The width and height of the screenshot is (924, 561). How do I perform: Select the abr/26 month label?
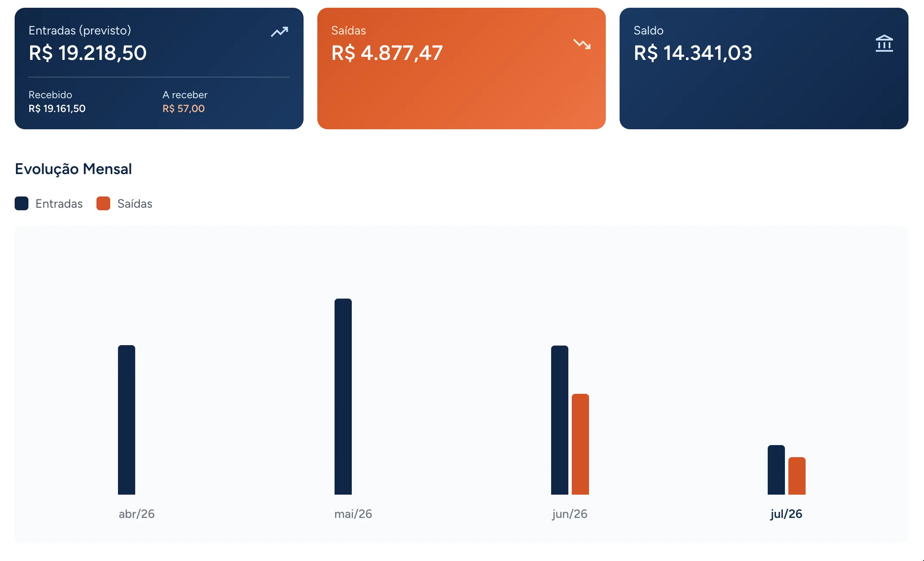[x=136, y=514]
